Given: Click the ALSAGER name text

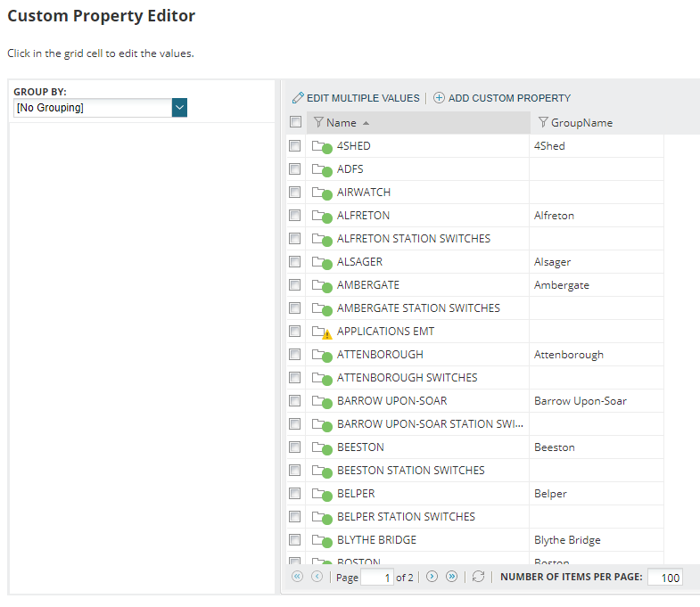Looking at the screenshot, I should tap(359, 262).
